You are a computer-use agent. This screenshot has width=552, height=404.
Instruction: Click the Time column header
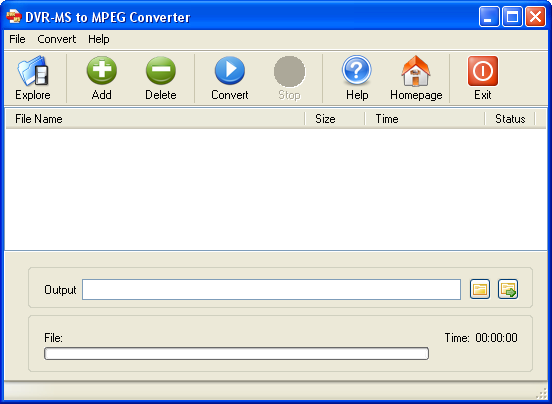425,119
